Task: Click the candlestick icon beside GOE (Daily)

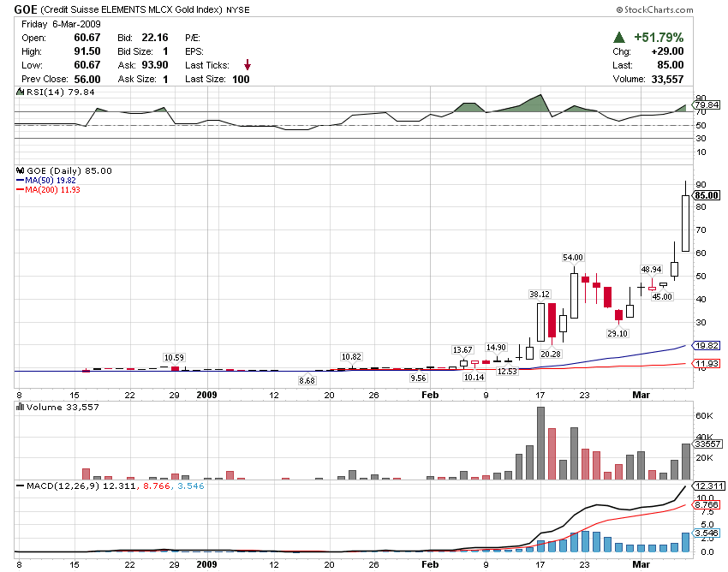Action: [x=21, y=171]
